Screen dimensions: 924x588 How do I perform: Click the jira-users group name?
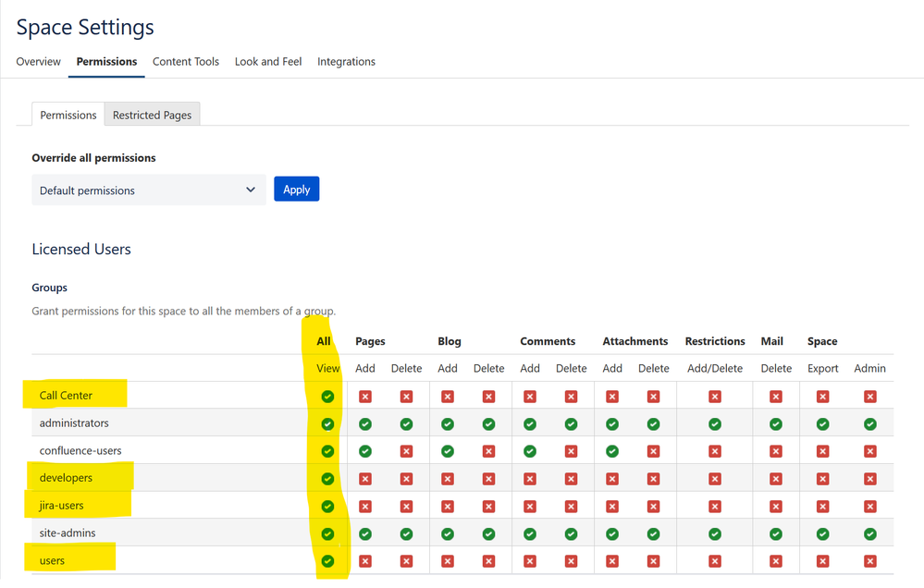(x=61, y=506)
